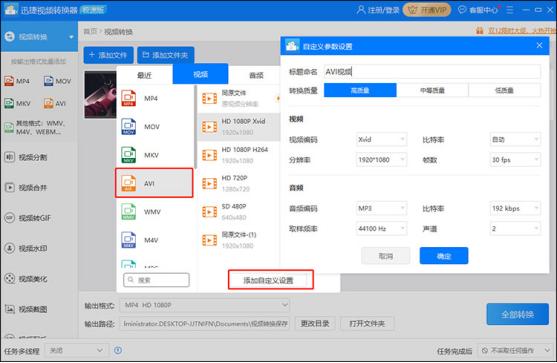Click 标题命名 text field
Viewport: 557px width, 363px height.
(432, 72)
